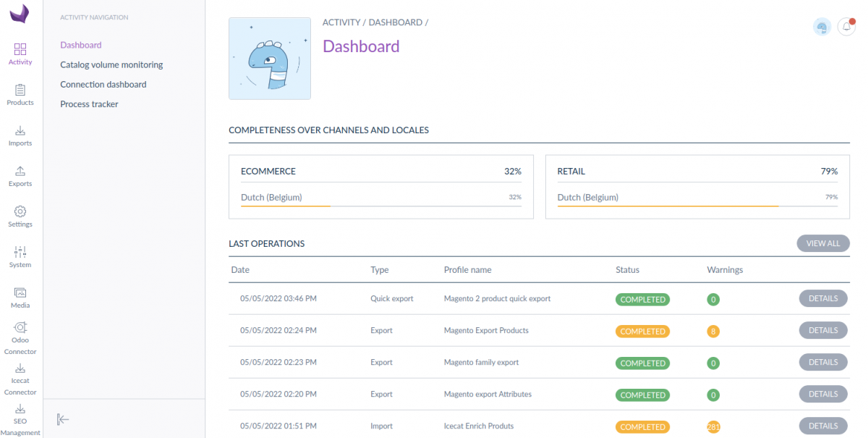
Task: Click the Date column header
Action: (240, 269)
